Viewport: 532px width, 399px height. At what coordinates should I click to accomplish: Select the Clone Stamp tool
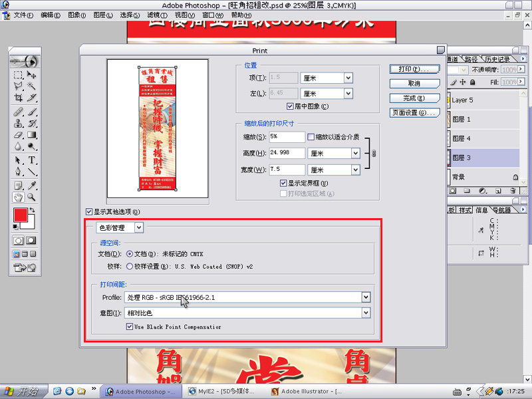coord(18,123)
